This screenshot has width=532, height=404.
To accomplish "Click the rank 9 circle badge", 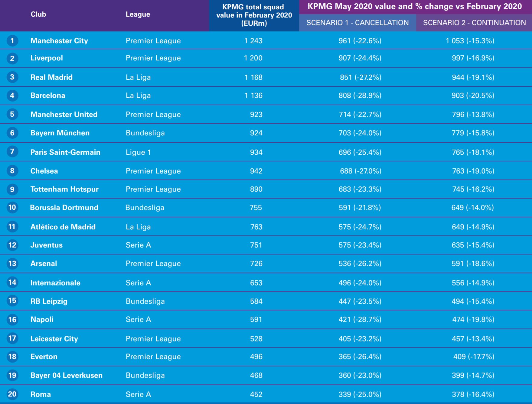I will pyautogui.click(x=12, y=189).
